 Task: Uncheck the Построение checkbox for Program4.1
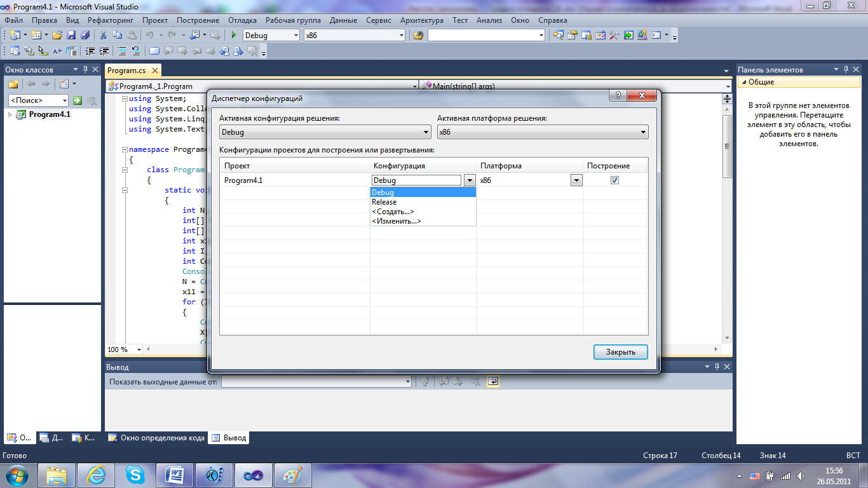614,180
